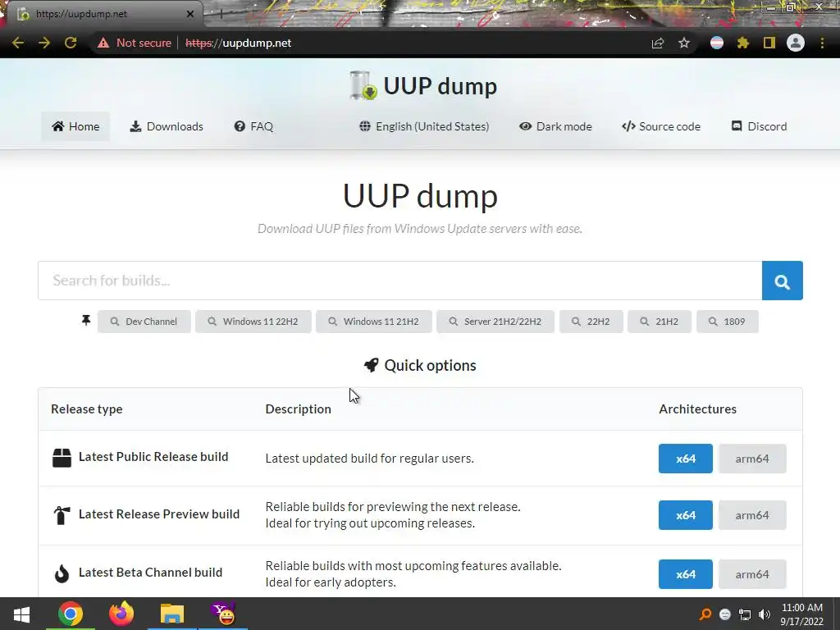Open the Home navigation item

pos(75,126)
